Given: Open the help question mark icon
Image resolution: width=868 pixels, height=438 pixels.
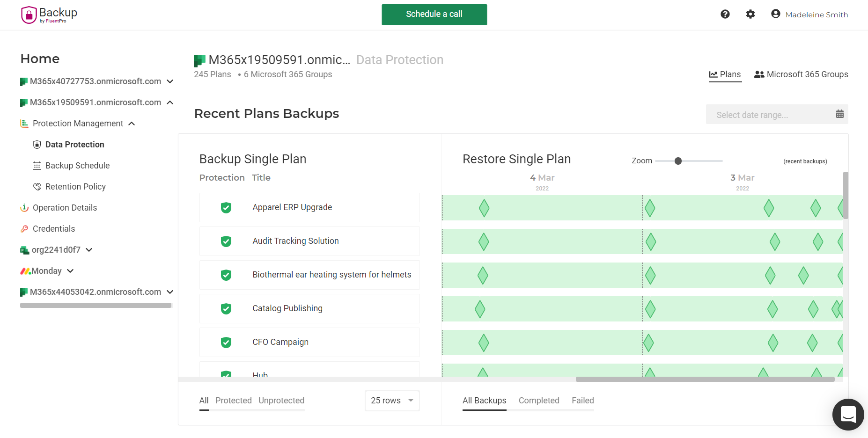Looking at the screenshot, I should (725, 14).
